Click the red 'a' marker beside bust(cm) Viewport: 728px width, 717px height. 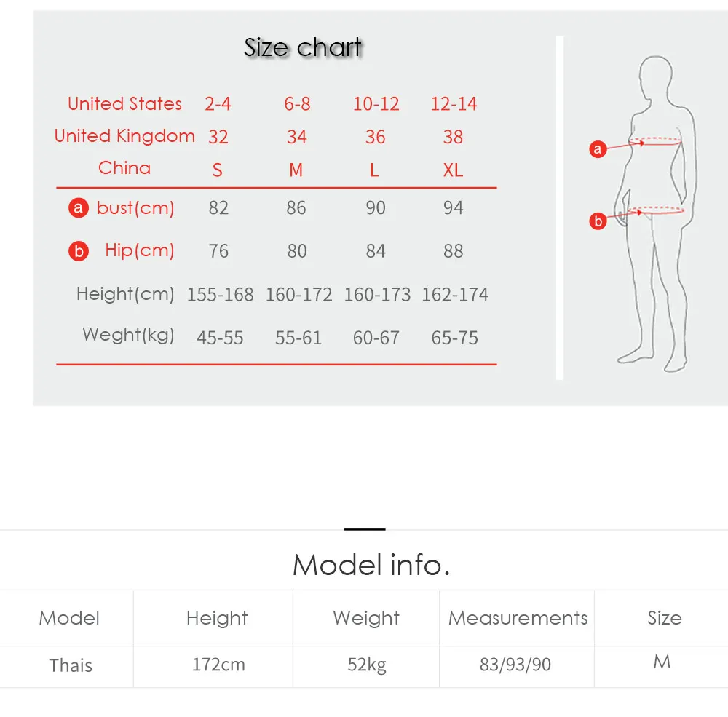pyautogui.click(x=79, y=207)
